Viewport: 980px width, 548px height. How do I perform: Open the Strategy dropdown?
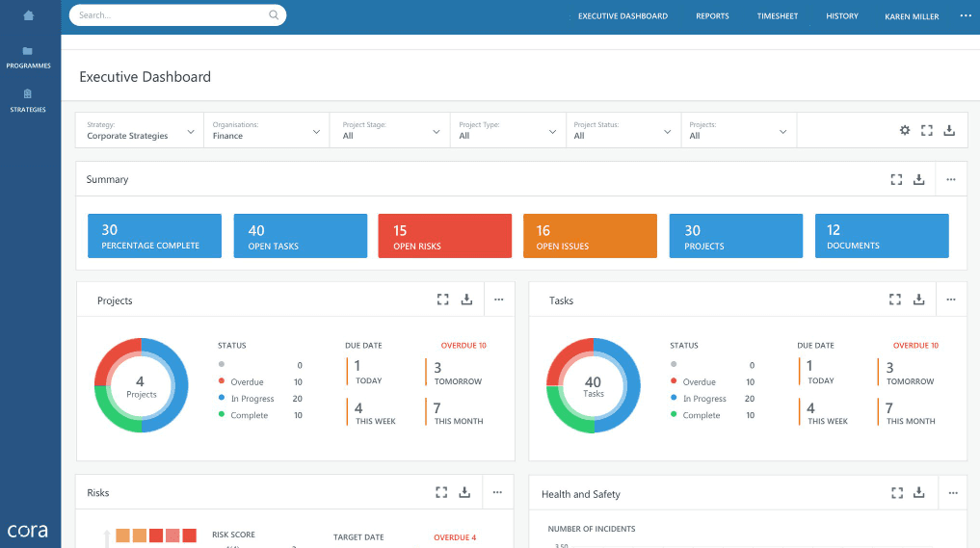pos(140,131)
